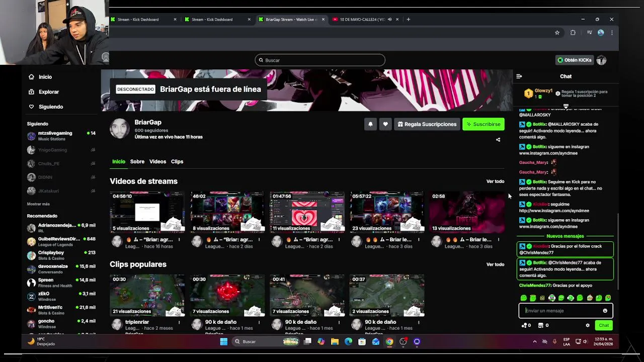Click the Obtén KICKs button
The height and width of the screenshot is (362, 644).
tap(575, 60)
